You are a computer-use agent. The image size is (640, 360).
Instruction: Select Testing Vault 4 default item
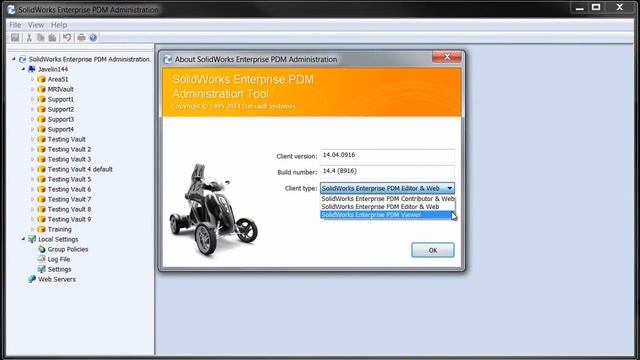pyautogui.click(x=80, y=169)
